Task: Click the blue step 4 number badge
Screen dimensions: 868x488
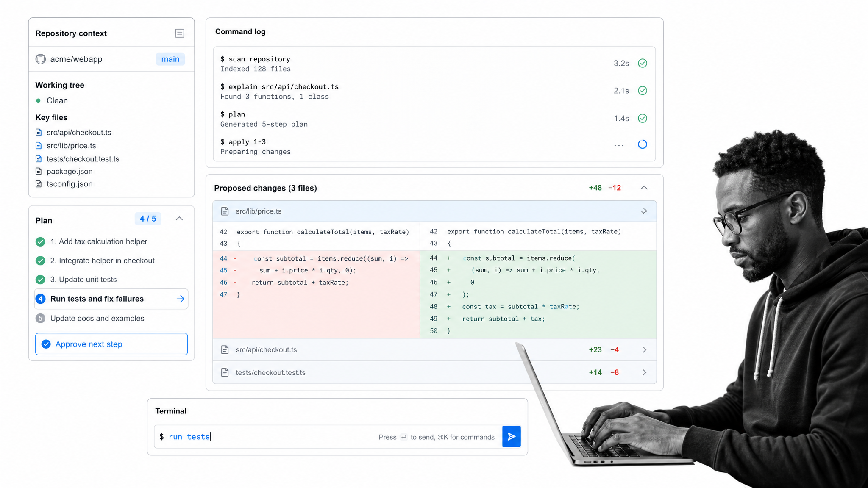Action: (40, 299)
